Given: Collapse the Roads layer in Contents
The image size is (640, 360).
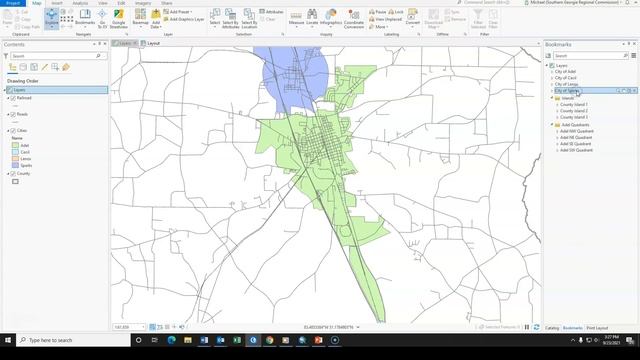Looking at the screenshot, I should coord(8,115).
